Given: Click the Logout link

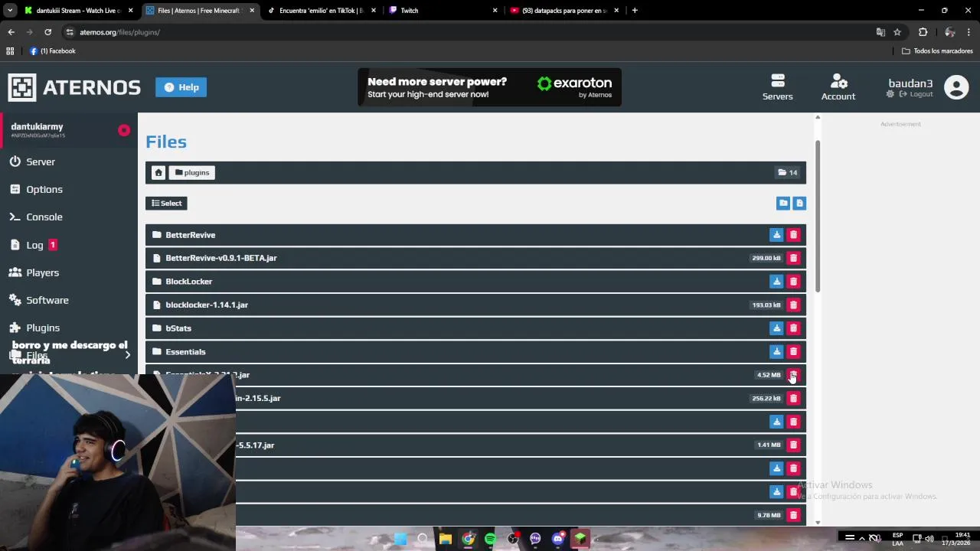Looking at the screenshot, I should pyautogui.click(x=916, y=94).
